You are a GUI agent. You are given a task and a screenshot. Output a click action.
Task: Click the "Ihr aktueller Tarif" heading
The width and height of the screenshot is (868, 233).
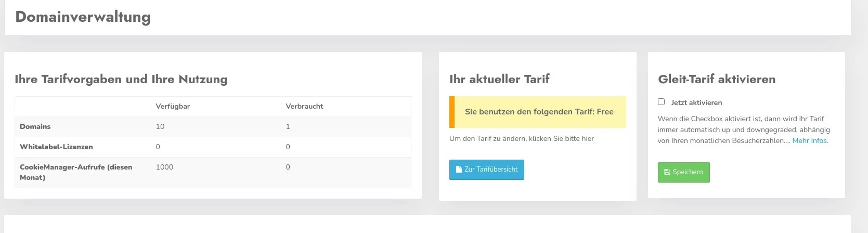(x=499, y=80)
